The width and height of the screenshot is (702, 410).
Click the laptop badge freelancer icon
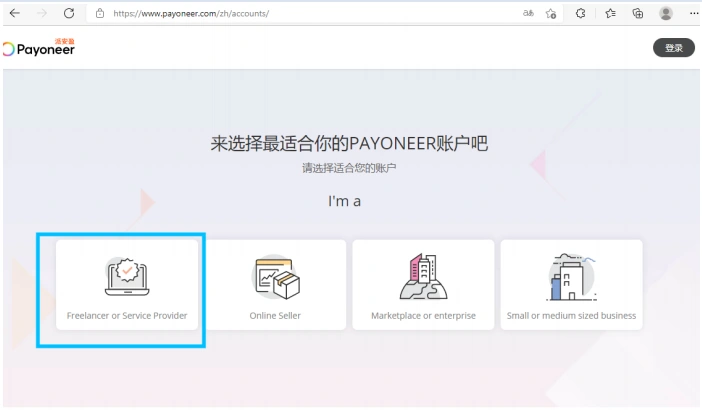click(127, 276)
